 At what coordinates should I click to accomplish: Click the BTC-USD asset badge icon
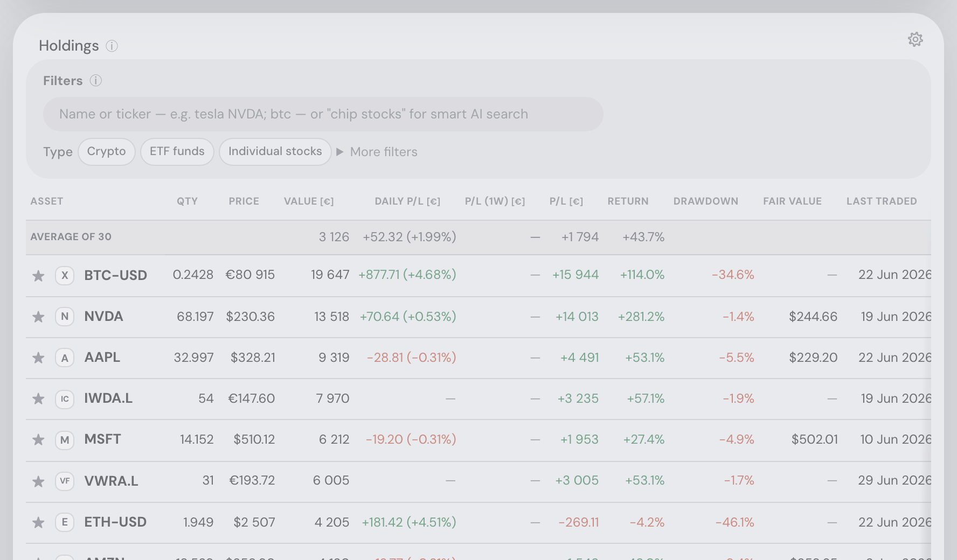tap(65, 276)
